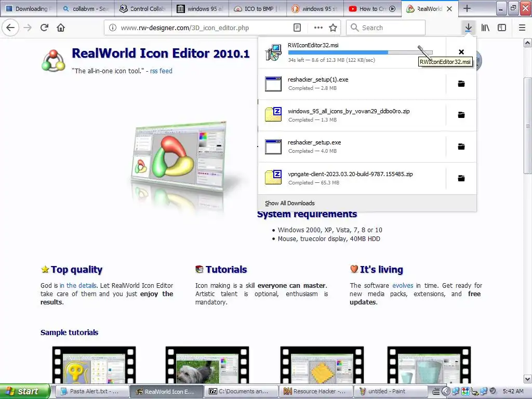Screen dimensions: 532x399
Task: Open the Windows start menu
Action: point(25,391)
